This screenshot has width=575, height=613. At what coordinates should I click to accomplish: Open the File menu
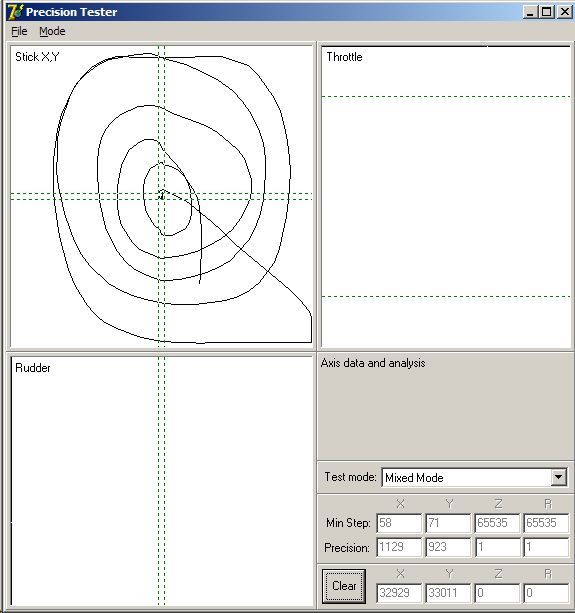(19, 31)
